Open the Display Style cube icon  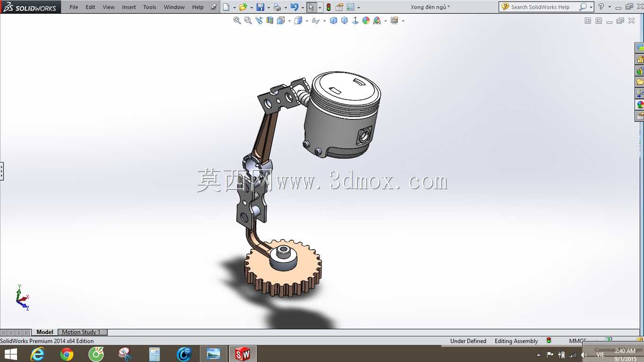pyautogui.click(x=298, y=20)
